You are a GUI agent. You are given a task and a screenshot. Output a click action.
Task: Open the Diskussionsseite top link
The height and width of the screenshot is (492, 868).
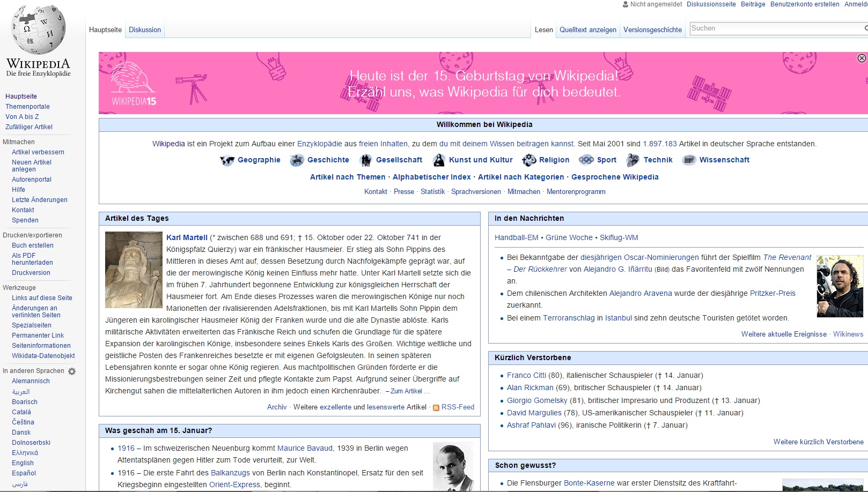[711, 4]
